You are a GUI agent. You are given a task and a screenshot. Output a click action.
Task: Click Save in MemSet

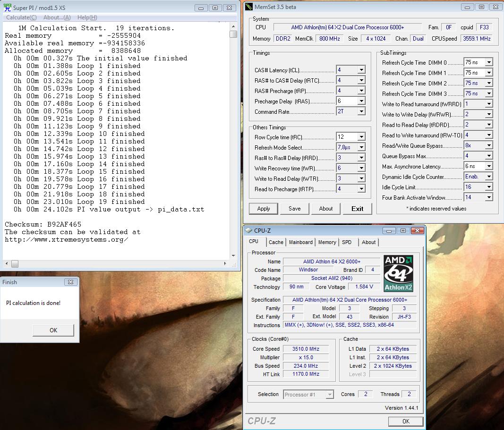pos(294,209)
